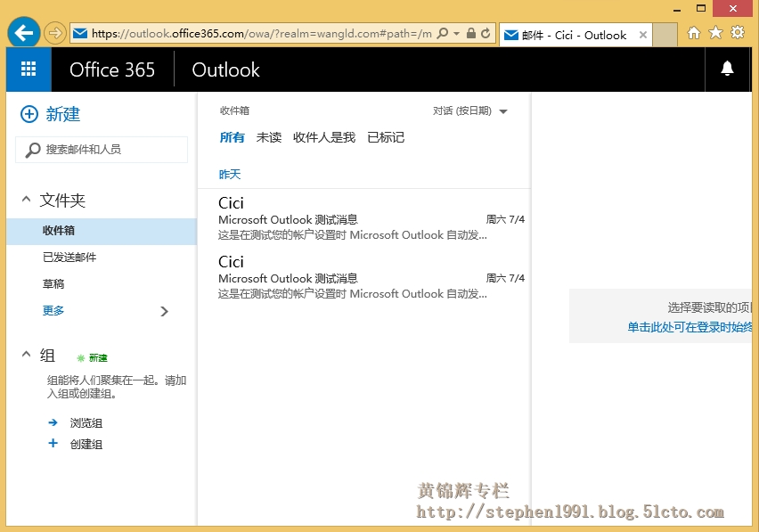Select the 收件人是我 filter tab
The height and width of the screenshot is (532, 759).
pos(324,137)
